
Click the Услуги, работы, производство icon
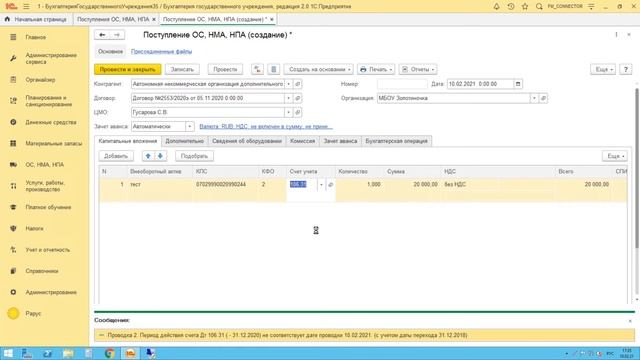pos(13,186)
